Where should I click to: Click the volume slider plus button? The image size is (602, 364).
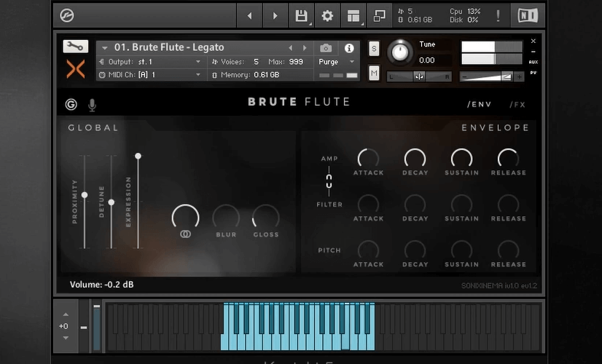pyautogui.click(x=519, y=76)
